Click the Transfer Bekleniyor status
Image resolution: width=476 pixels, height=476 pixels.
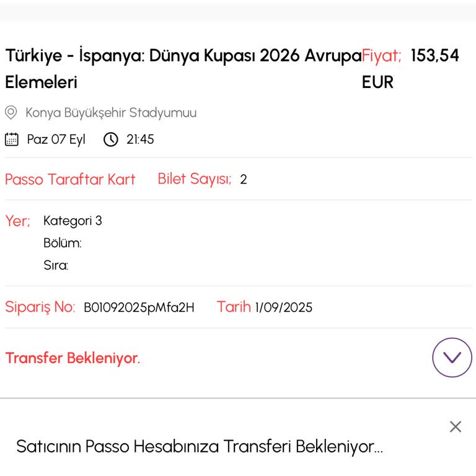pos(73,358)
